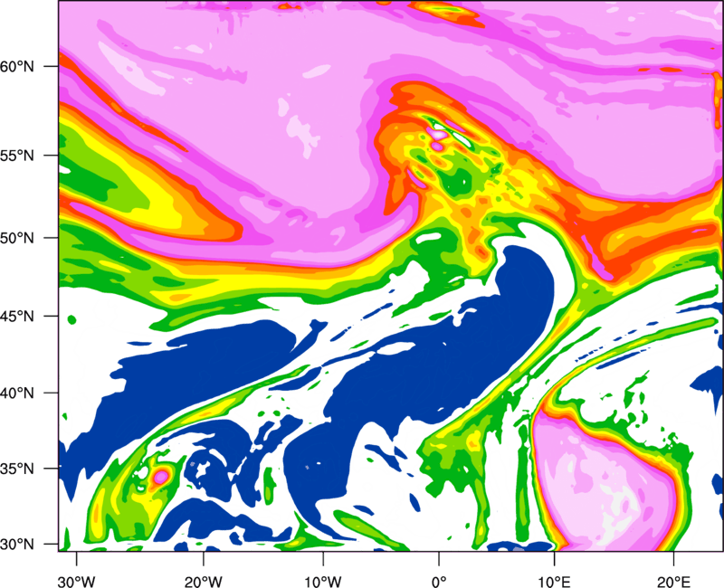Click the 10°W longitude label
Screen dimensions: 724x588
(323, 582)
